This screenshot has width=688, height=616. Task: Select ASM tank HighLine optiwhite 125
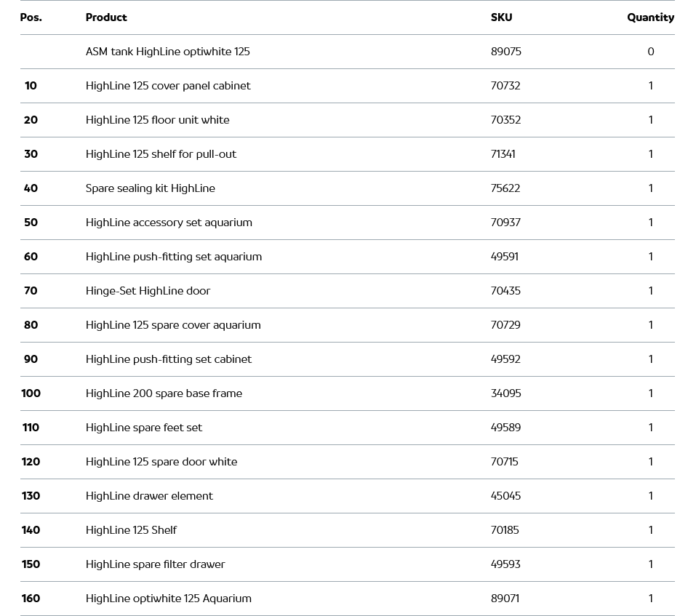point(167,52)
